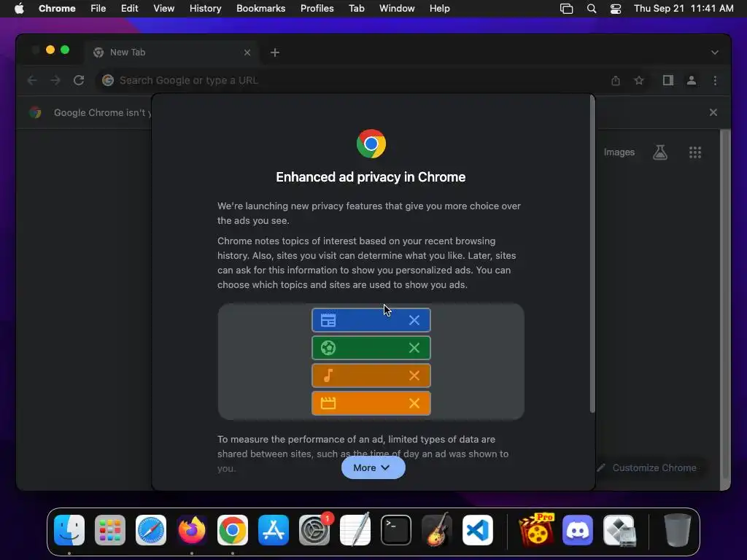Open the Window menu

[x=397, y=9]
